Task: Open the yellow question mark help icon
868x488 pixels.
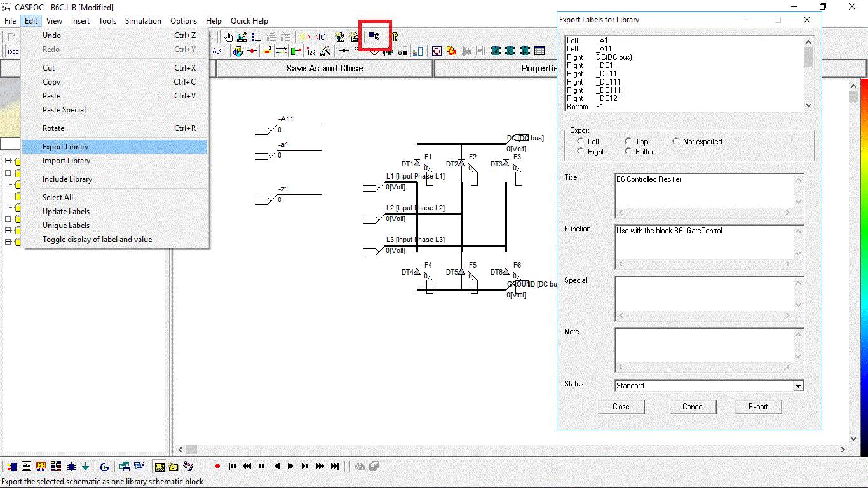Action: point(394,37)
